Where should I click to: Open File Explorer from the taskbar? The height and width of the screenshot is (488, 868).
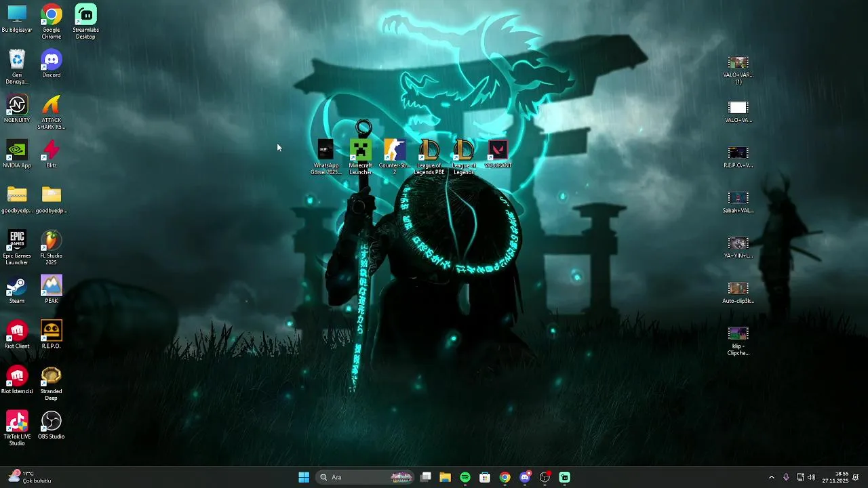coord(445,477)
